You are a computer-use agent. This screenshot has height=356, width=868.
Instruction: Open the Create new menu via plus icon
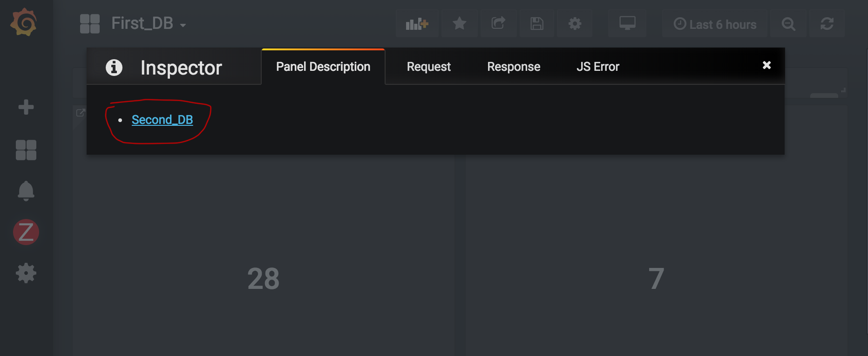click(26, 107)
